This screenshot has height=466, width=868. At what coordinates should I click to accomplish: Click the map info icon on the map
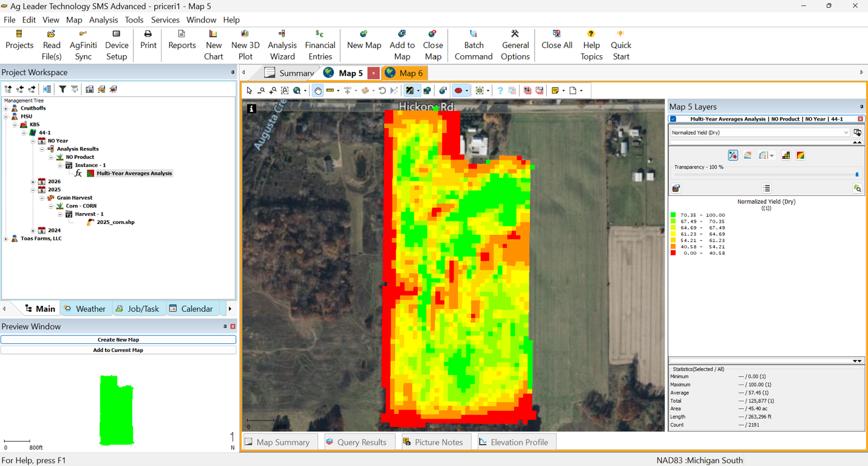(x=251, y=109)
